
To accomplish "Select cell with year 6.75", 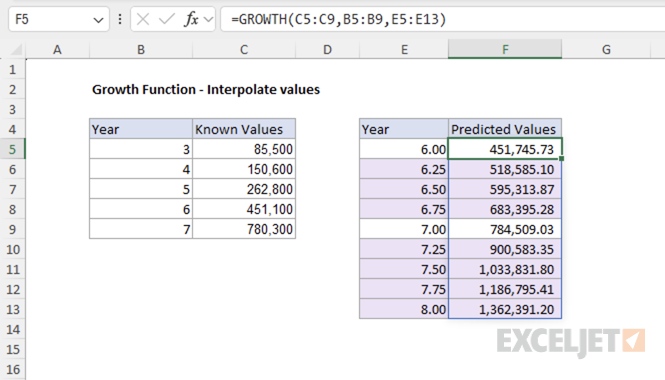I will click(404, 209).
